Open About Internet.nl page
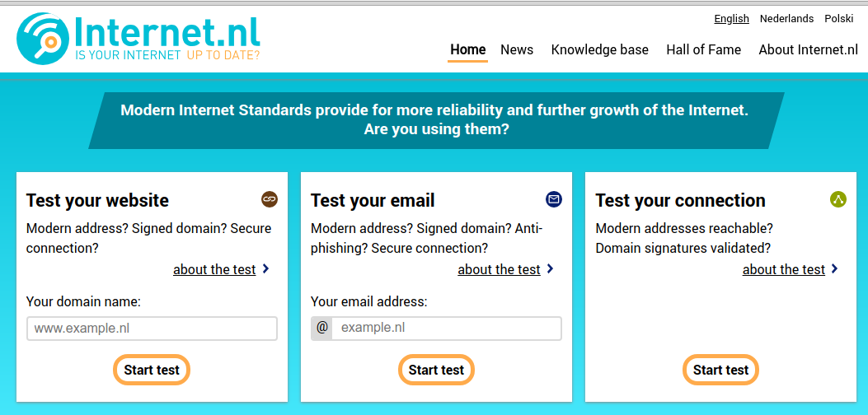 [x=809, y=49]
